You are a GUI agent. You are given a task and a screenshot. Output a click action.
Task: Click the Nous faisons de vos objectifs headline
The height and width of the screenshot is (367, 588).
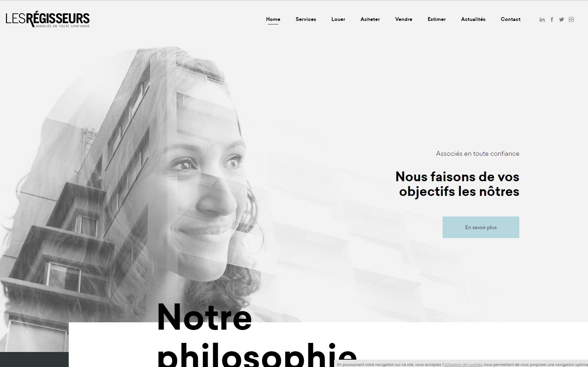pos(457,184)
